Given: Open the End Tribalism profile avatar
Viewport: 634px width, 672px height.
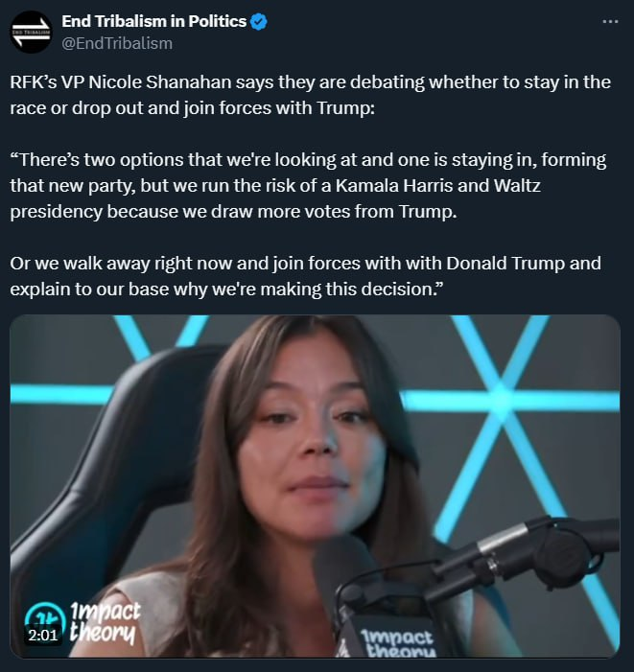Looking at the screenshot, I should tap(31, 33).
